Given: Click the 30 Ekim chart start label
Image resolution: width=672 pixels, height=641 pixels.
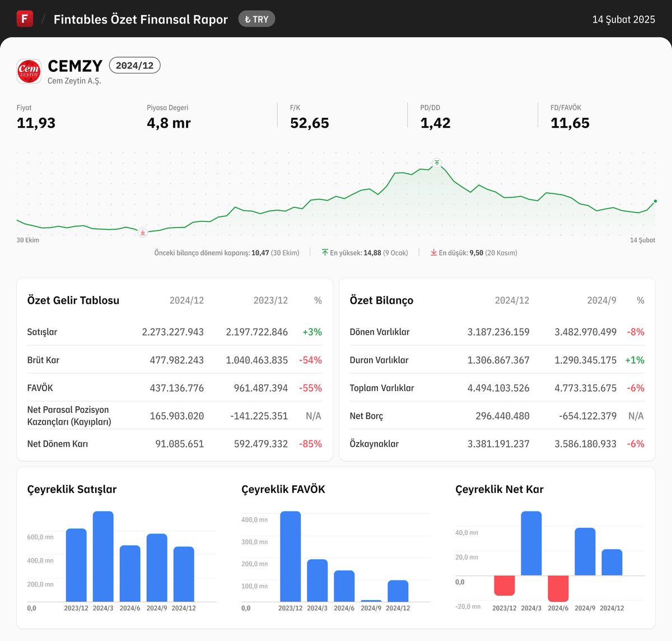Looking at the screenshot, I should tap(28, 240).
